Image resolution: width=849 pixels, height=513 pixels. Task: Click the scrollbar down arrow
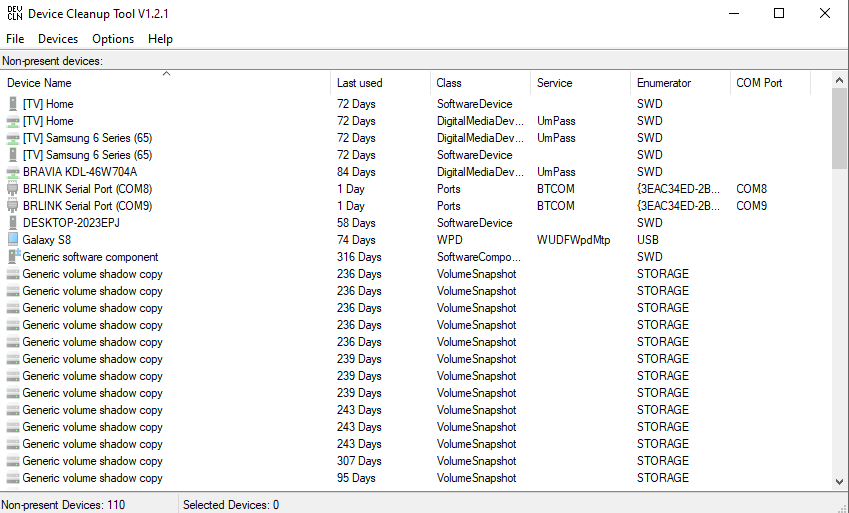839,481
